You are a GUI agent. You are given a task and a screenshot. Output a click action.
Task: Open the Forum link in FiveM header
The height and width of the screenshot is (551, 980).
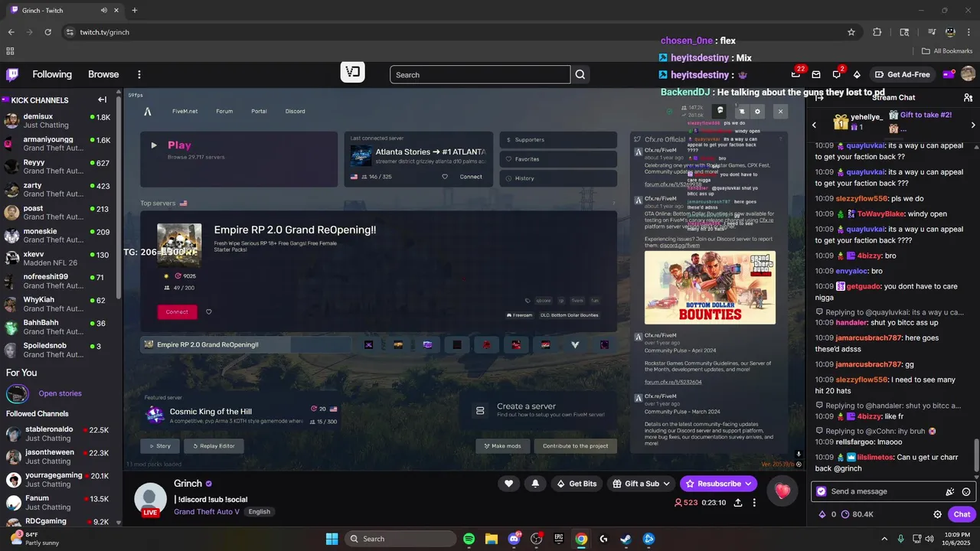(x=224, y=111)
